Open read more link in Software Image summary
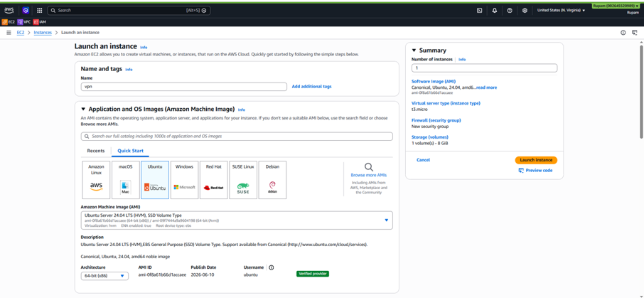 486,87
